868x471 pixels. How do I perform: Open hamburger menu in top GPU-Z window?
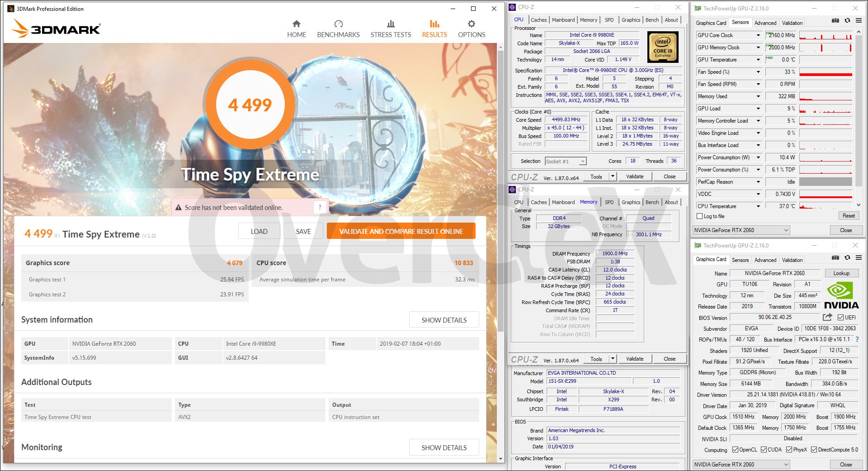coord(859,20)
